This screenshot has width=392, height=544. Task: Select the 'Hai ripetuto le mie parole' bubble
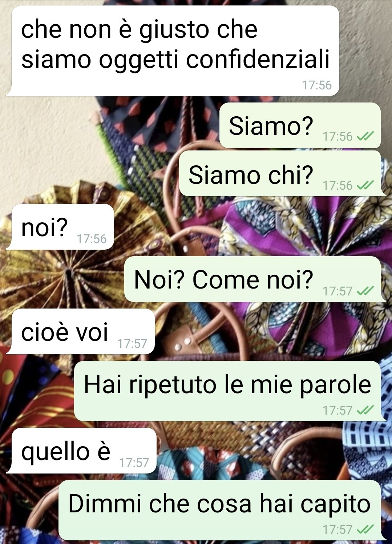(x=230, y=391)
